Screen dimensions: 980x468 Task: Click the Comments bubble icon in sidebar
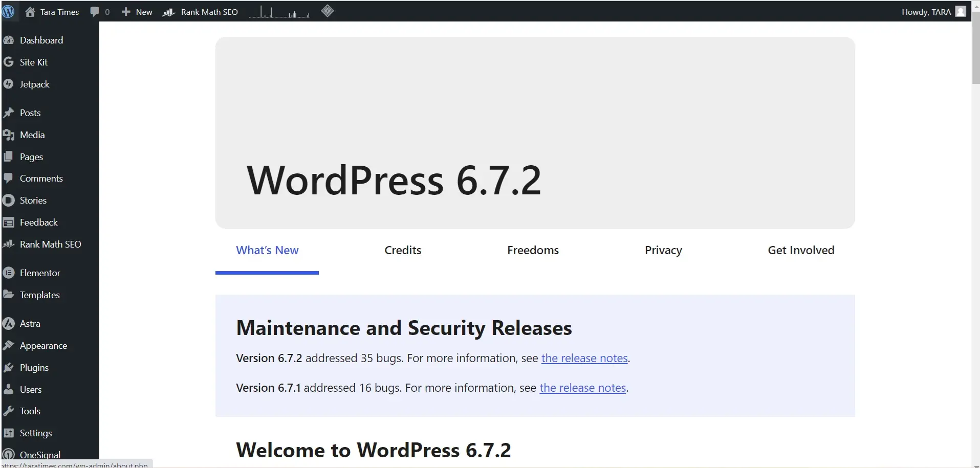tap(9, 178)
